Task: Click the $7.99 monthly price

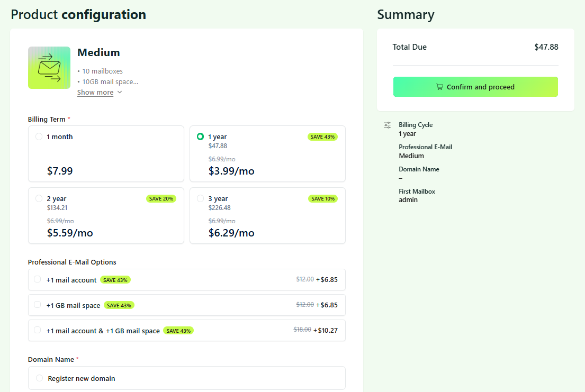Action: [60, 171]
